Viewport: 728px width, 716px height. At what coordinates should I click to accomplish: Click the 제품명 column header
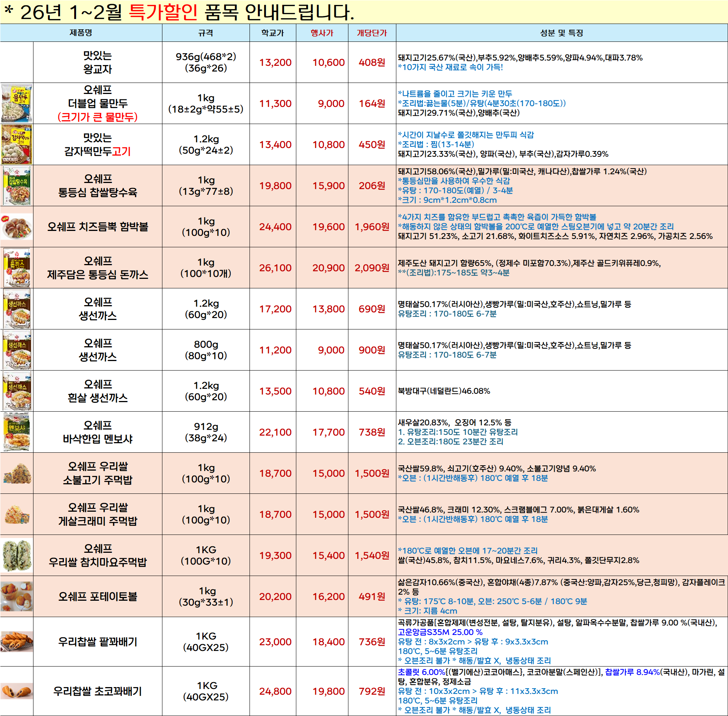81,33
